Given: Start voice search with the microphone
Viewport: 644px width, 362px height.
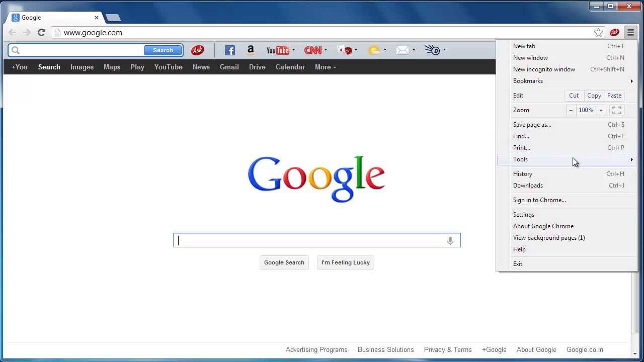Looking at the screenshot, I should coord(450,240).
